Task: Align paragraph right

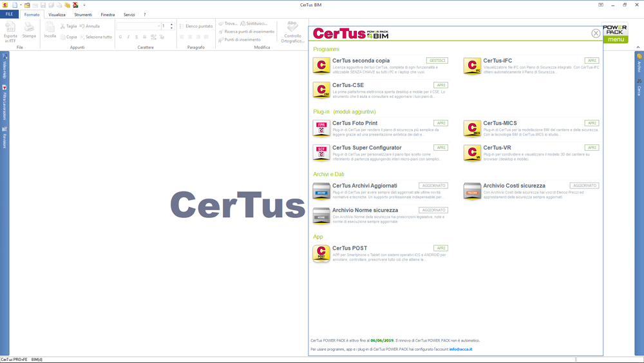Action: (x=198, y=37)
